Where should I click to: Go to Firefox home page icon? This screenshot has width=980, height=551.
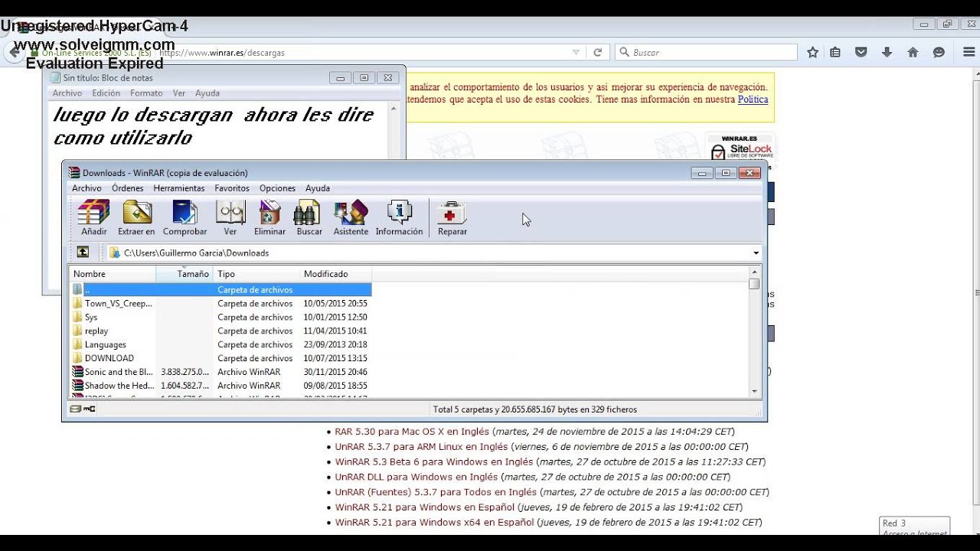click(913, 53)
